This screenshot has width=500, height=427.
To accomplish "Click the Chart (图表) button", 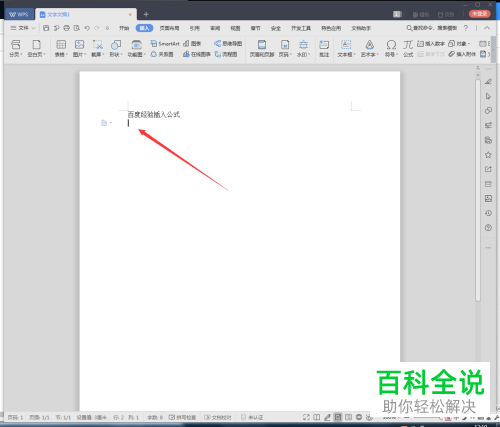I will (192, 44).
